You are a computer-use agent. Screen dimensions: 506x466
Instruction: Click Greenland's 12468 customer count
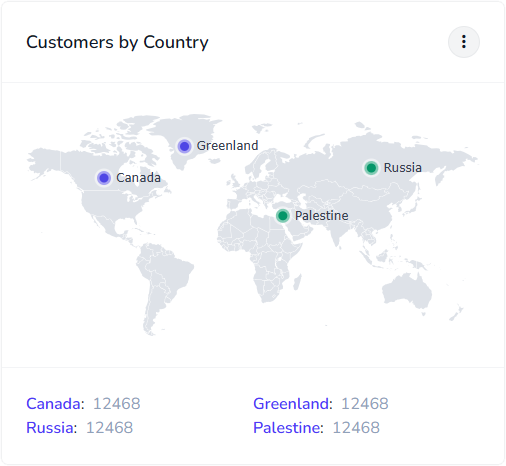(365, 404)
